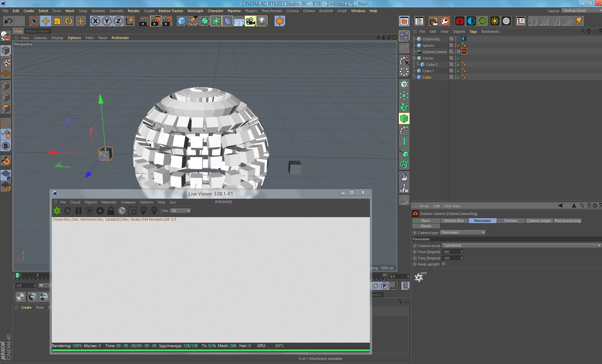This screenshot has height=364, width=602.
Task: Collapse the Cloner hierarchy
Action: (414, 58)
